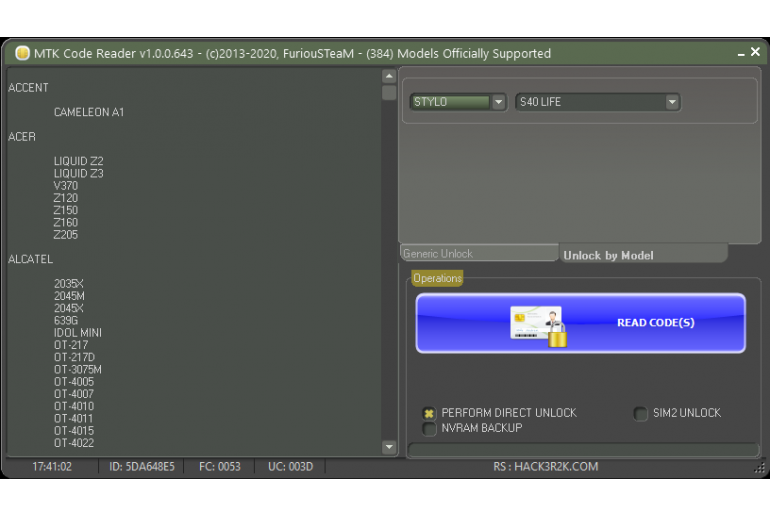Select Acer Z205 model
770x518 pixels.
66,235
